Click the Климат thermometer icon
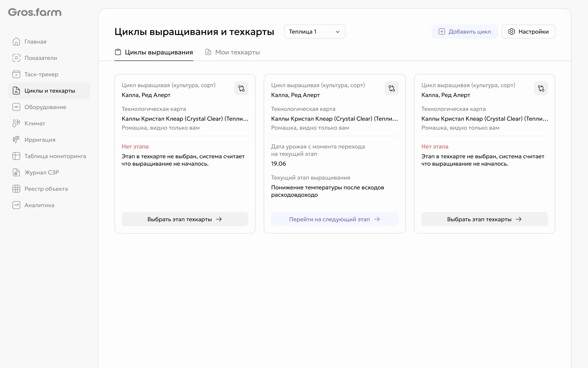Screen dimensions: 588x368 16,123
